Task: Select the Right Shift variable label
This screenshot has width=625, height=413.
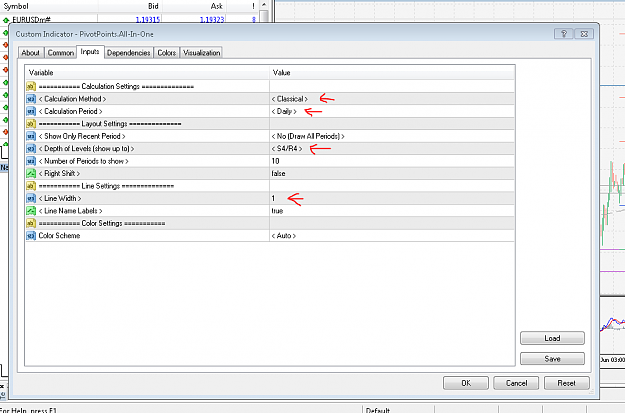Action: click(59, 173)
